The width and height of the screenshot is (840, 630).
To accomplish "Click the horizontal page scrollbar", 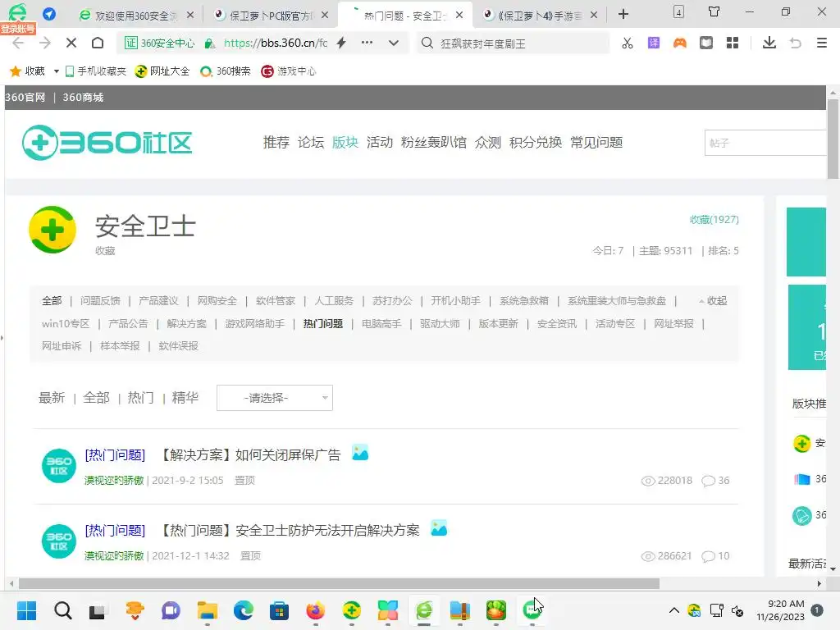I will [339, 583].
